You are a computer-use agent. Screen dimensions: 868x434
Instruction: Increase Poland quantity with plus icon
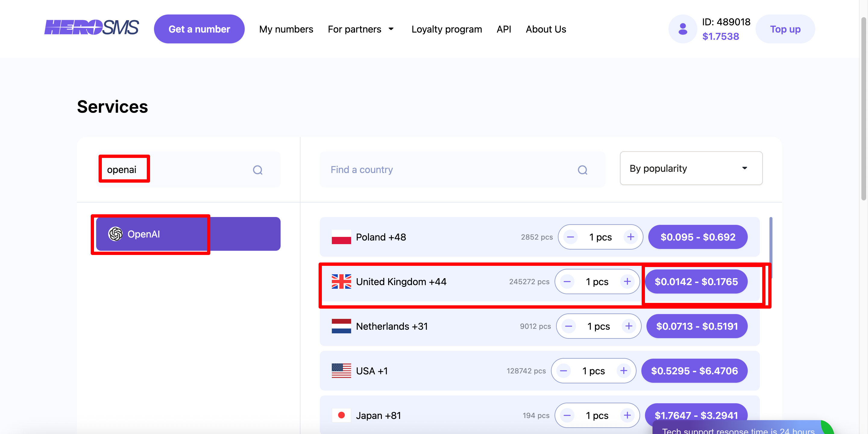631,237
